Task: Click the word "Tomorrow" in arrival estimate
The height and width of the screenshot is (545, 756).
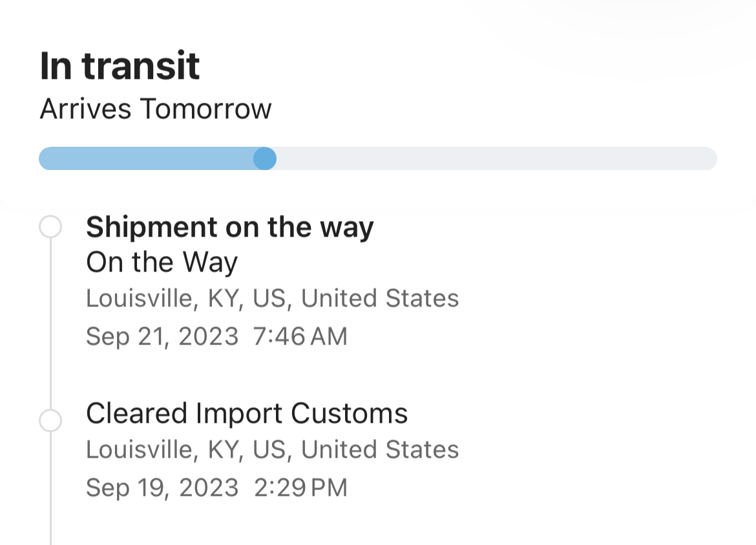Action: tap(205, 109)
